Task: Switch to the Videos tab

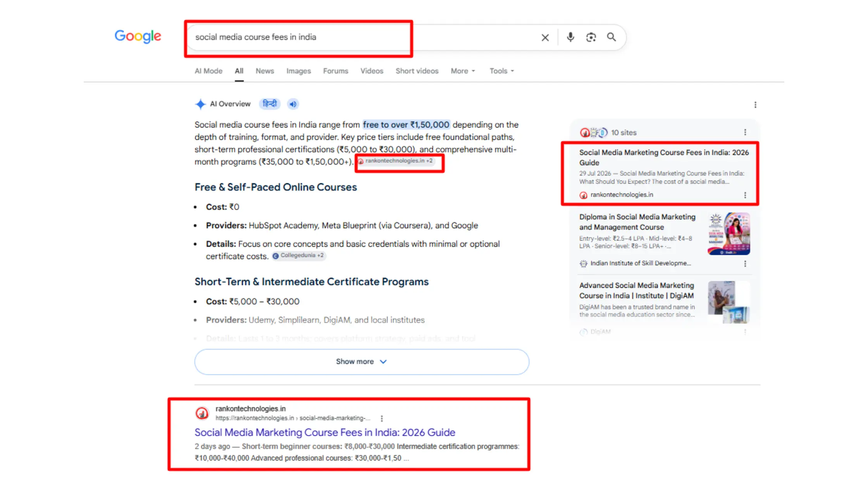Action: click(372, 71)
